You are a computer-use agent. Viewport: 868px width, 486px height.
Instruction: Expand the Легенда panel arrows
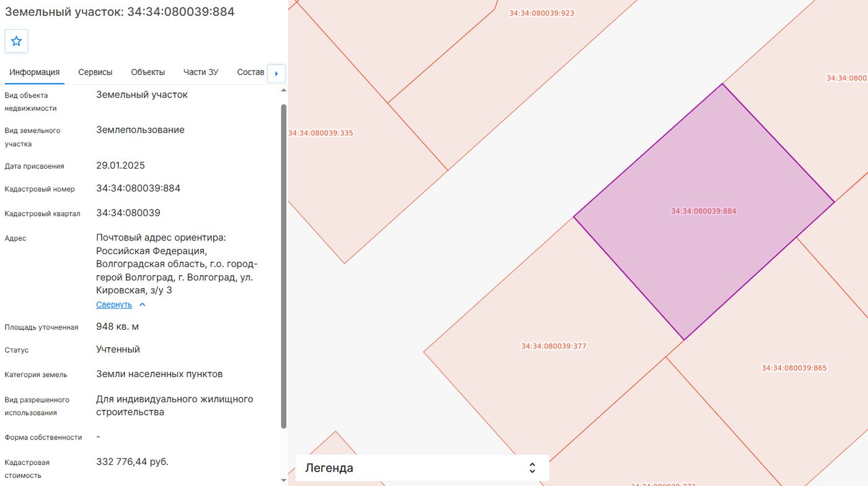click(x=531, y=468)
